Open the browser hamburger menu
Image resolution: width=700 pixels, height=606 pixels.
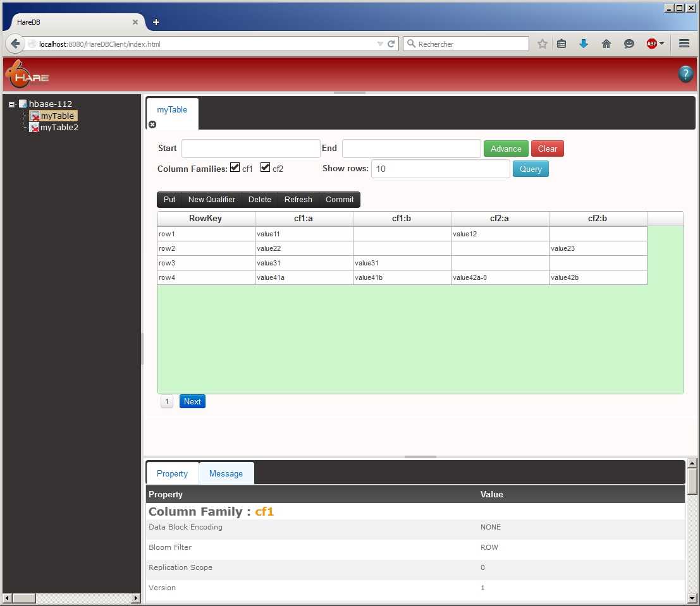point(684,44)
